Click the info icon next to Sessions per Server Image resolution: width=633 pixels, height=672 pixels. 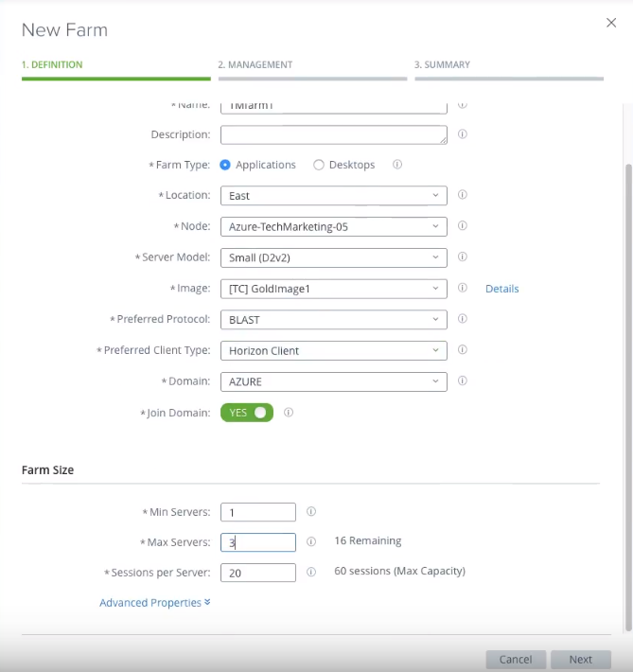pos(311,572)
